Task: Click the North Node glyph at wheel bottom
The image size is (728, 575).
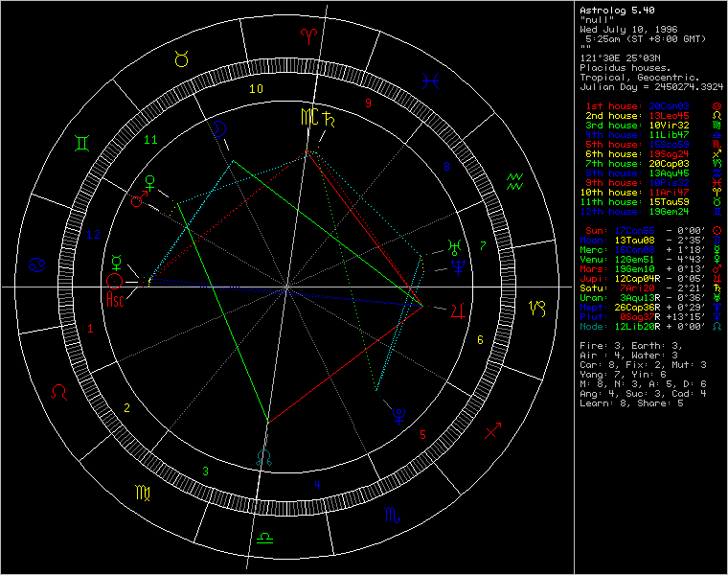Action: click(263, 458)
